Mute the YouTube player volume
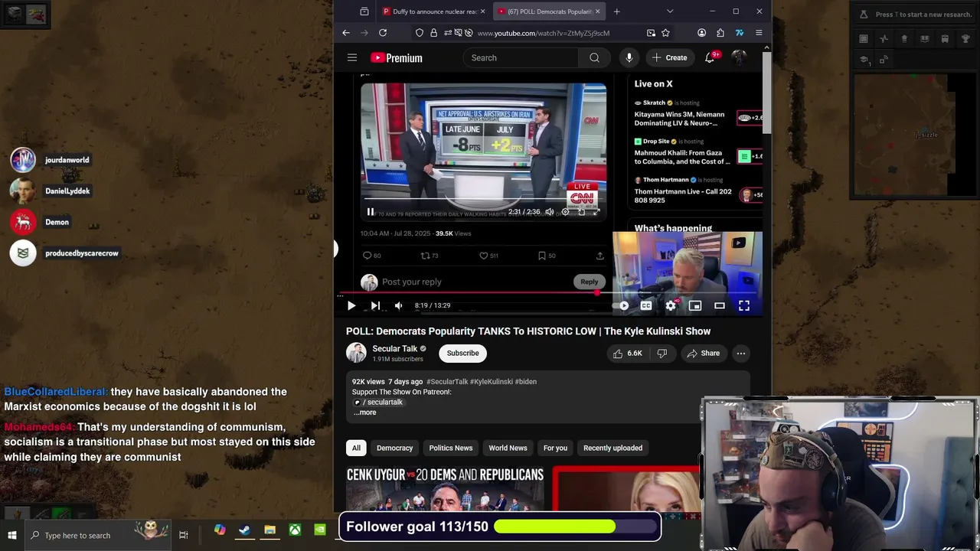The height and width of the screenshot is (551, 980). (x=399, y=305)
